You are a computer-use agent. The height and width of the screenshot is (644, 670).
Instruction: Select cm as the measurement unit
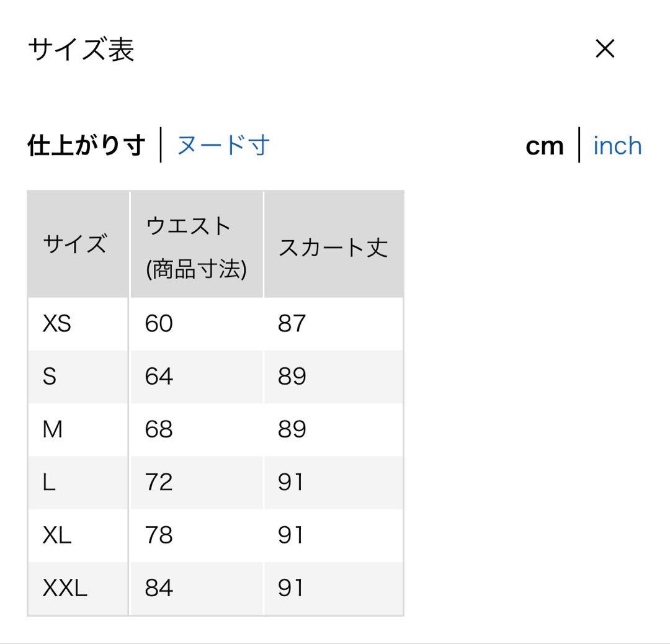pyautogui.click(x=545, y=146)
